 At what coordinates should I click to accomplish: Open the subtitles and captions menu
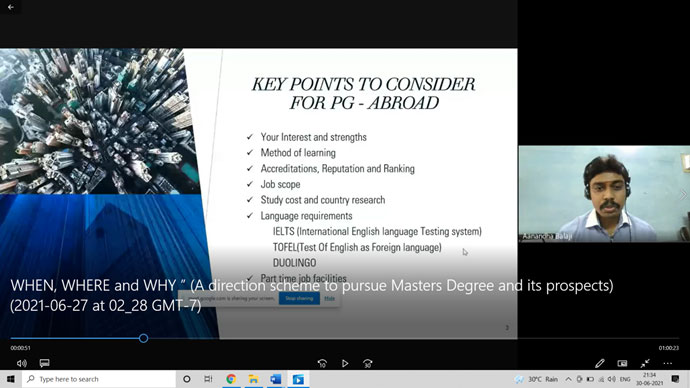point(44,363)
